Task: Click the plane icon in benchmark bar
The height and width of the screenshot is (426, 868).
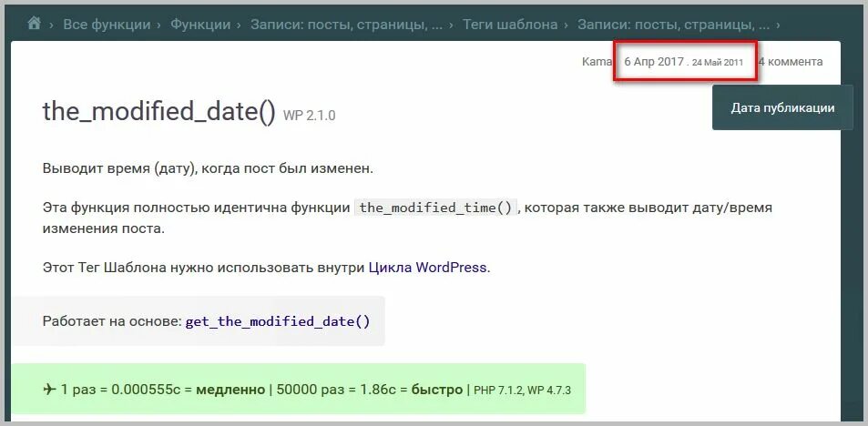Action: (x=50, y=390)
